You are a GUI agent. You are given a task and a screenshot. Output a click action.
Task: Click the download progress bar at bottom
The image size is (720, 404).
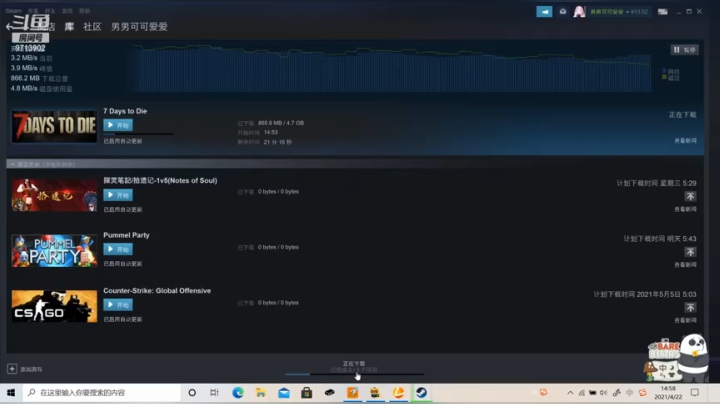[354, 374]
